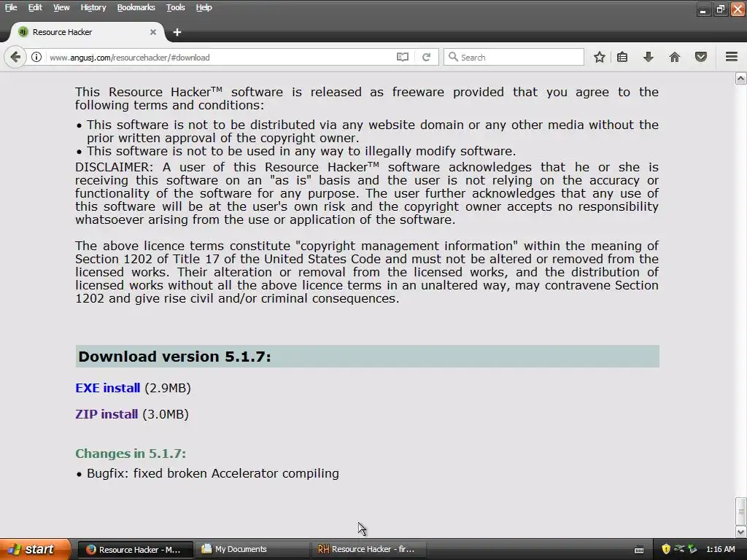
Task: Click the safely remove hardware tray icon
Action: [x=692, y=550]
